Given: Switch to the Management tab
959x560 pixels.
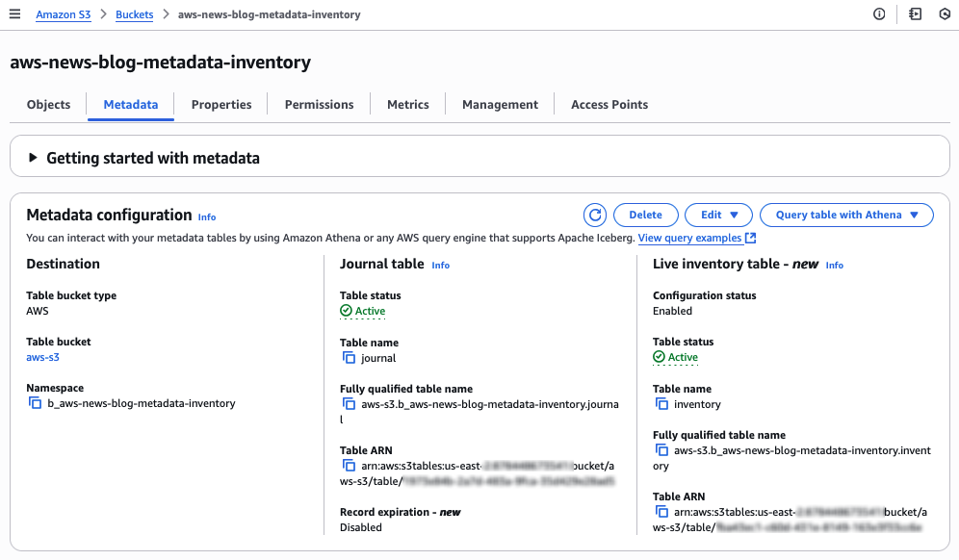Looking at the screenshot, I should [501, 105].
